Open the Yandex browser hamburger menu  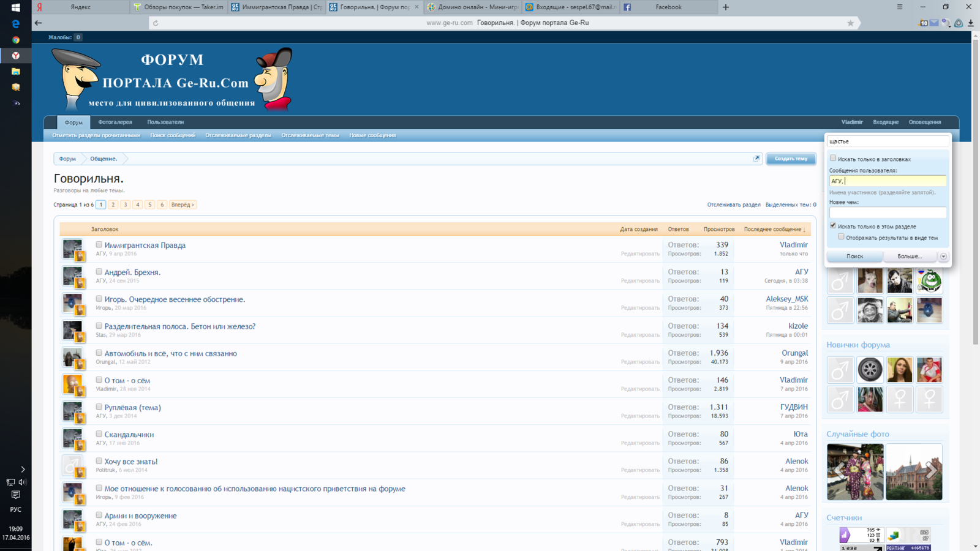coord(900,7)
